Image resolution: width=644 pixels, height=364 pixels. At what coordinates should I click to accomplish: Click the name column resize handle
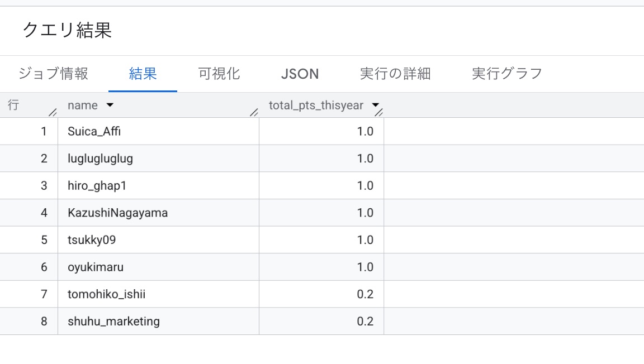[254, 112]
